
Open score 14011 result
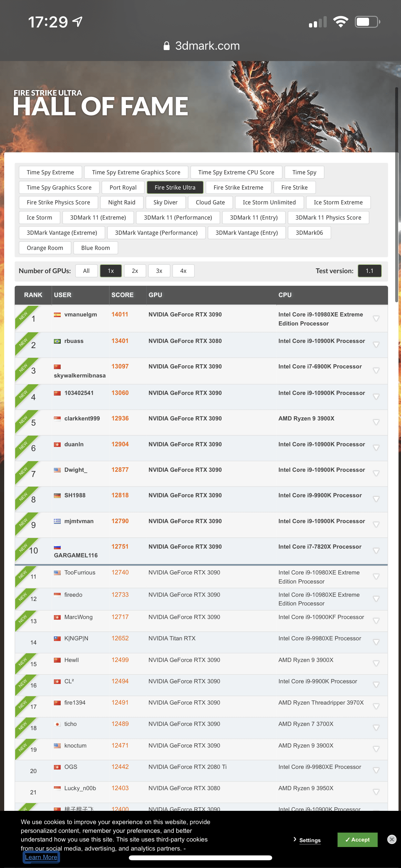point(120,315)
